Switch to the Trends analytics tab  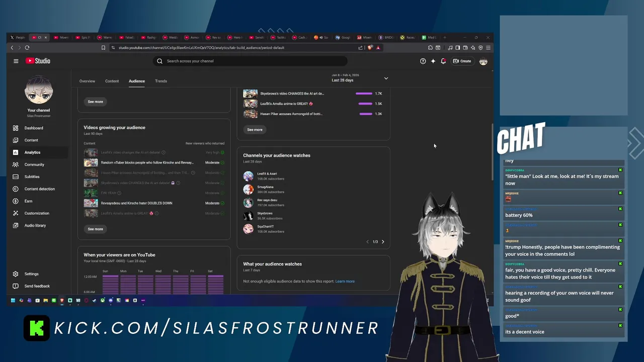[x=161, y=81]
